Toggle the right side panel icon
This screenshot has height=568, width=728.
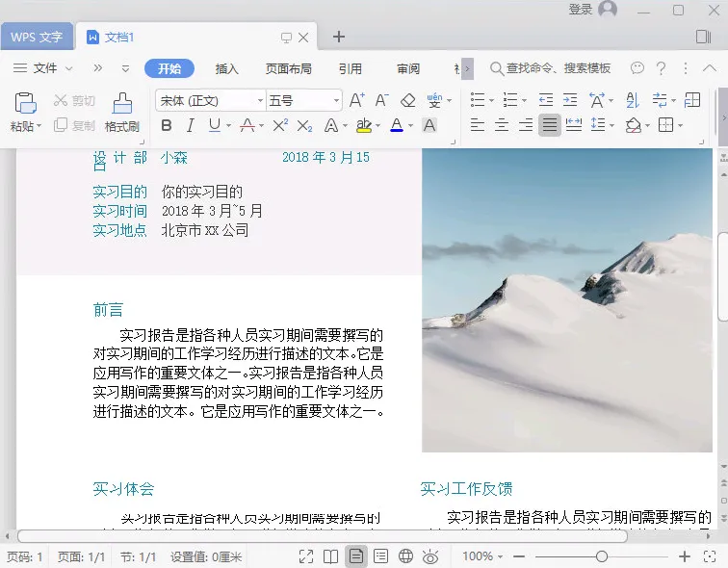point(703,37)
